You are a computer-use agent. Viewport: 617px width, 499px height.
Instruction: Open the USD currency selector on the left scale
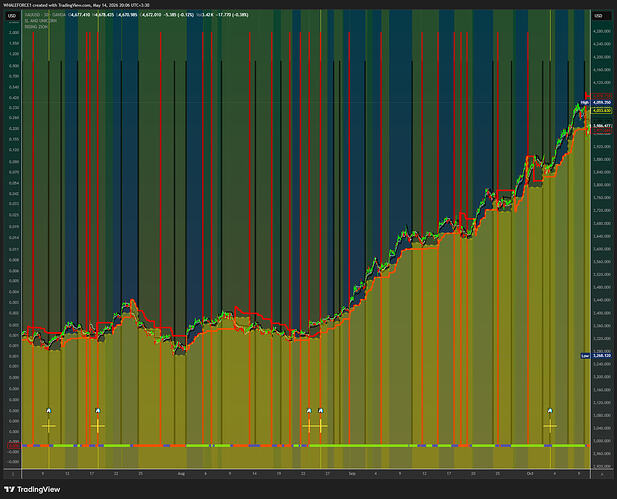click(12, 16)
